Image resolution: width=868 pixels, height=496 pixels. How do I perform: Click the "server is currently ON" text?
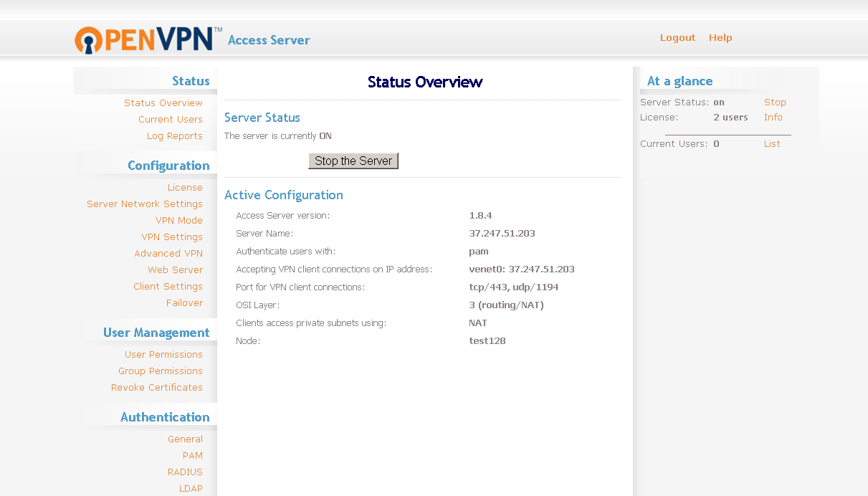[x=278, y=136]
